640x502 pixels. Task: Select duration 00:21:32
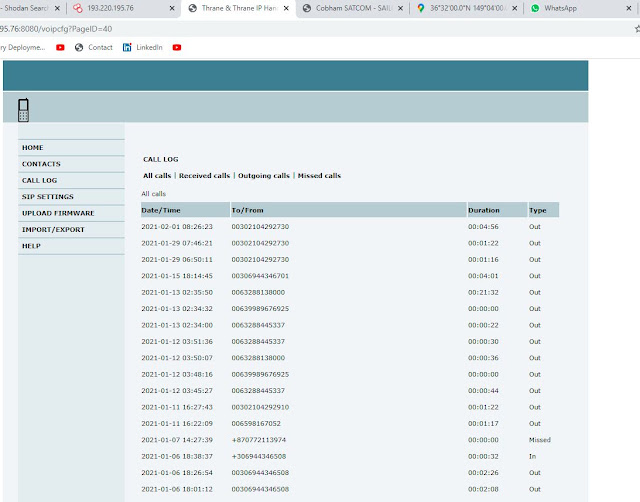483,292
